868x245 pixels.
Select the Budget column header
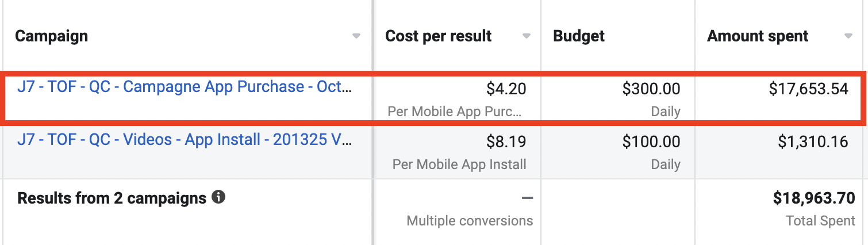click(x=579, y=36)
